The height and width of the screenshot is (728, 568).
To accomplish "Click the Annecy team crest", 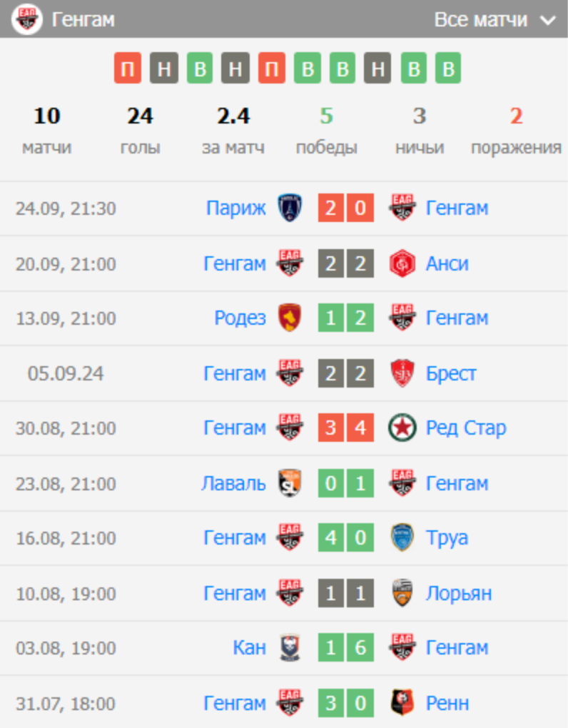I will pos(402,264).
